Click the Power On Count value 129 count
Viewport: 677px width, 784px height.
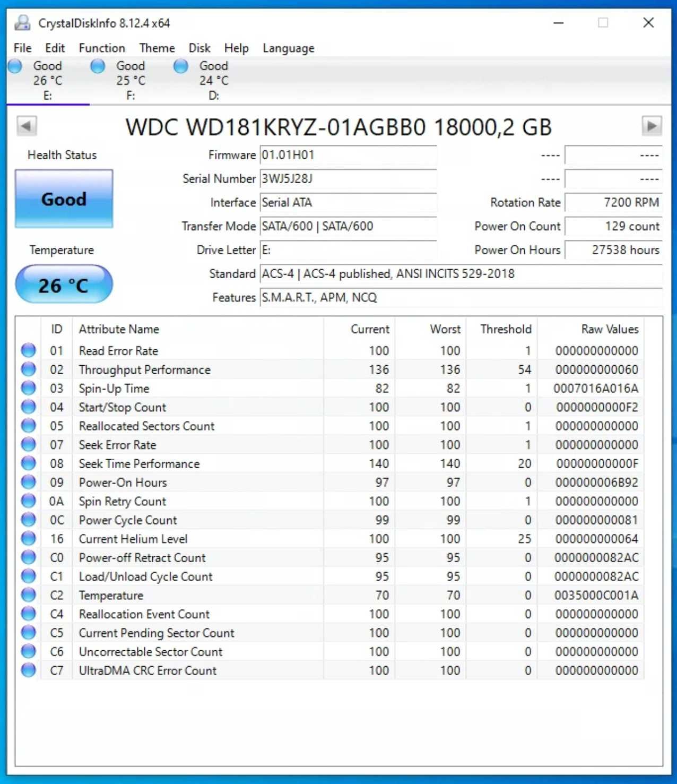pos(613,226)
